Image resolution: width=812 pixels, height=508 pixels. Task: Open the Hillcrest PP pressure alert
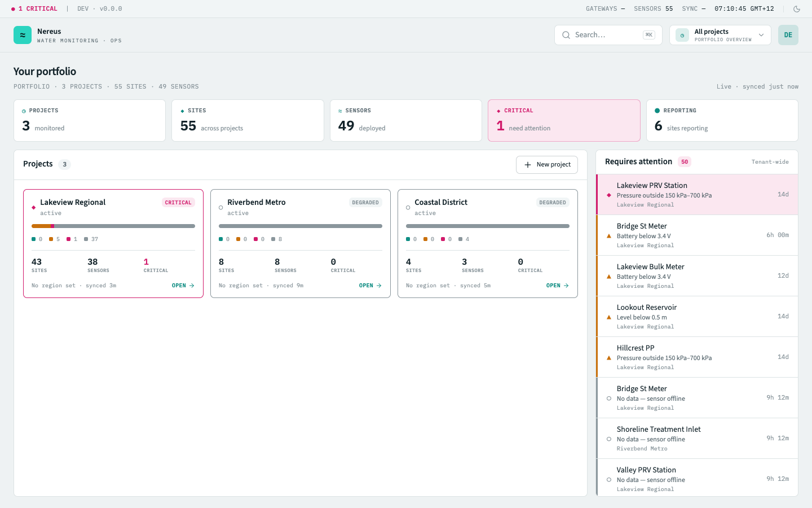[x=697, y=357]
